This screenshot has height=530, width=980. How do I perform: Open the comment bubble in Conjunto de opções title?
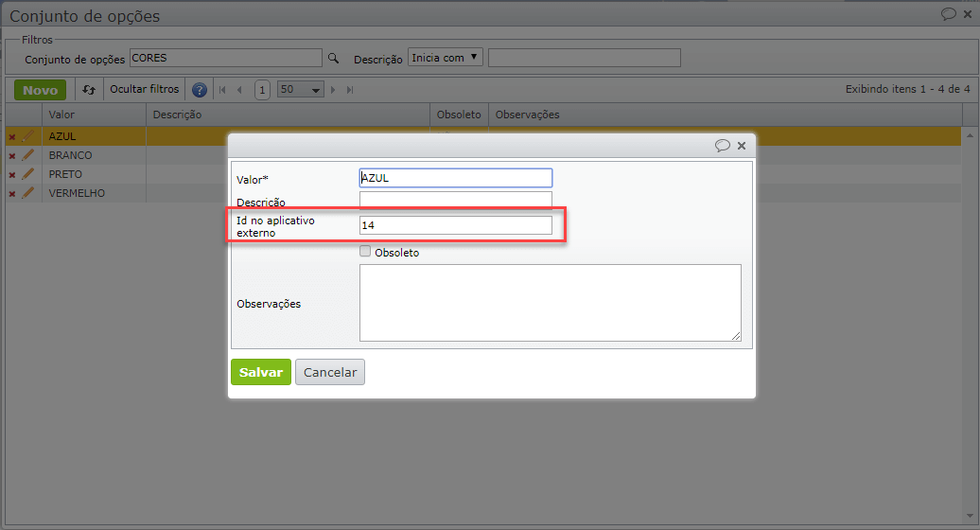pos(949,14)
